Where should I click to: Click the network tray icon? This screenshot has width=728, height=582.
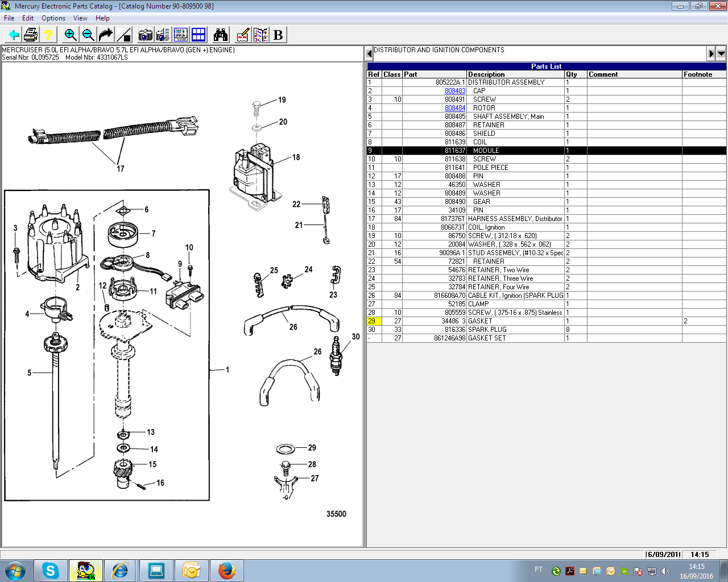tap(652, 571)
